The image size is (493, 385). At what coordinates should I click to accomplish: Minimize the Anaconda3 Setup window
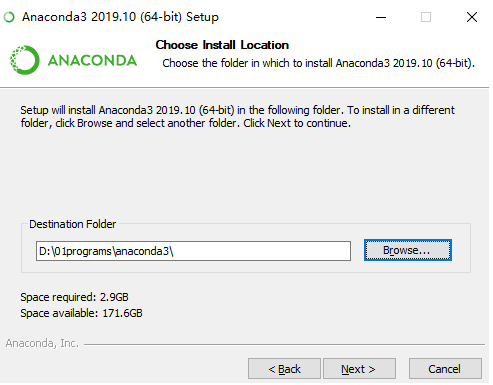coord(381,17)
